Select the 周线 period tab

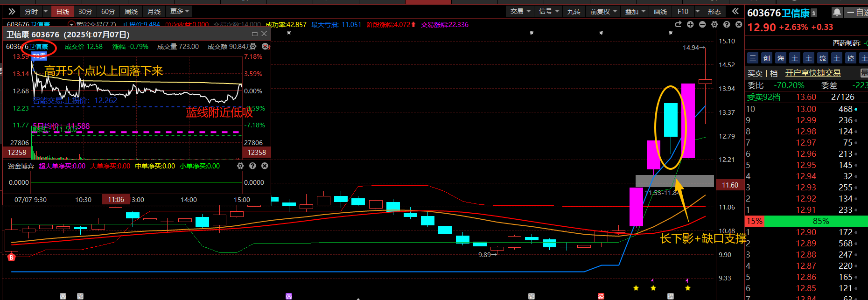pos(131,11)
